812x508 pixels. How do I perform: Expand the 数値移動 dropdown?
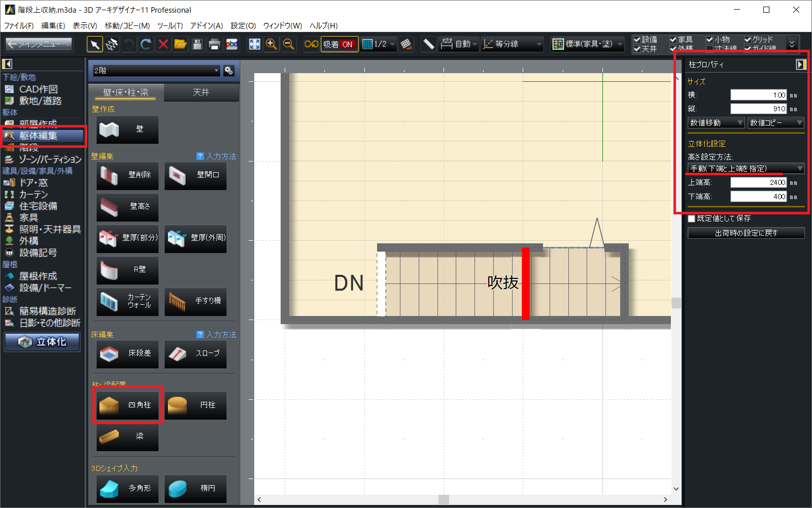coord(716,123)
